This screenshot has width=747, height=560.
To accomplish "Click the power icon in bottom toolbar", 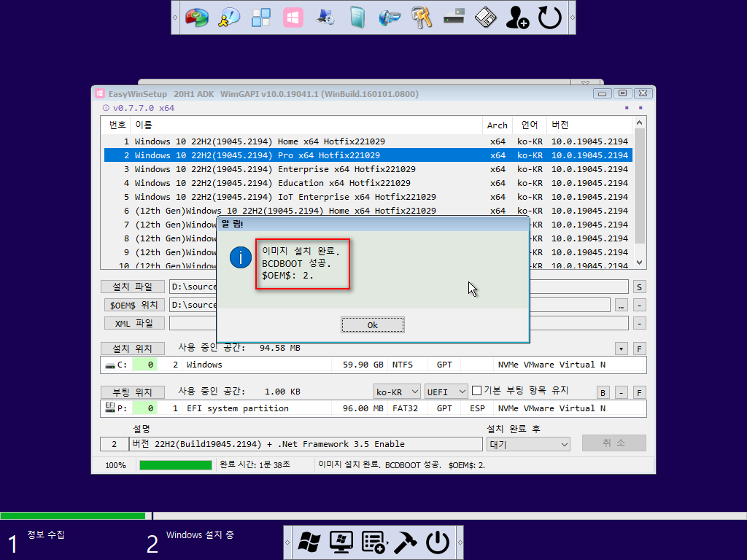I will pos(438,542).
